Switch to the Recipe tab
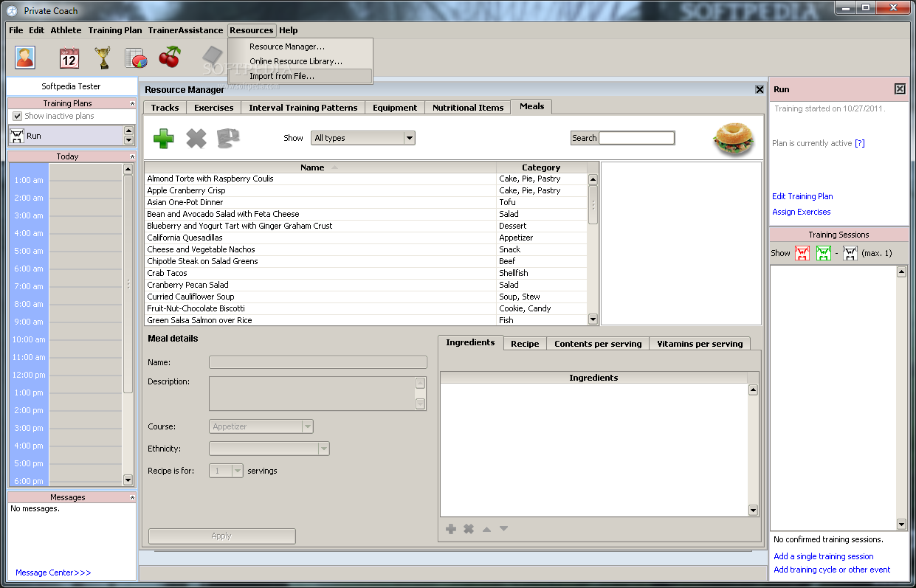Viewport: 916px width, 588px height. click(x=525, y=344)
